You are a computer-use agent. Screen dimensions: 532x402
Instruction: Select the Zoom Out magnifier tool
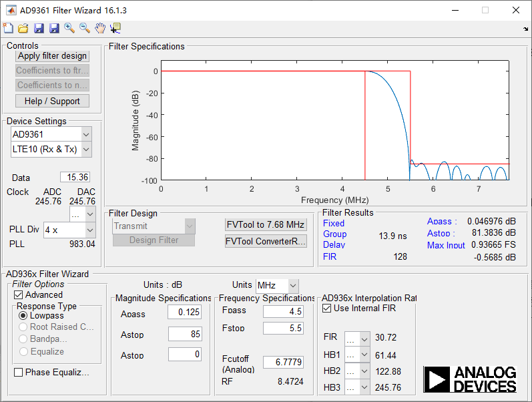click(x=85, y=28)
